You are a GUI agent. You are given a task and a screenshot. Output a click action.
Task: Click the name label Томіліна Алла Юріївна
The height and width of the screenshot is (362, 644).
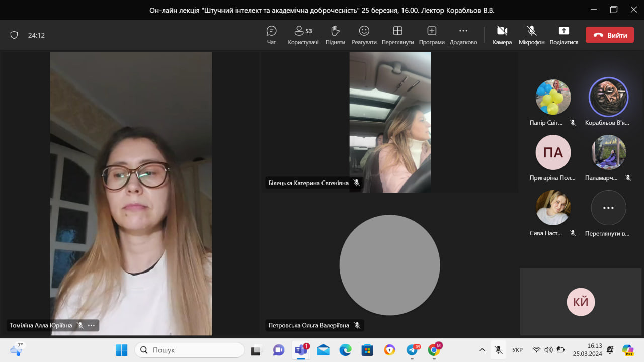pyautogui.click(x=41, y=325)
